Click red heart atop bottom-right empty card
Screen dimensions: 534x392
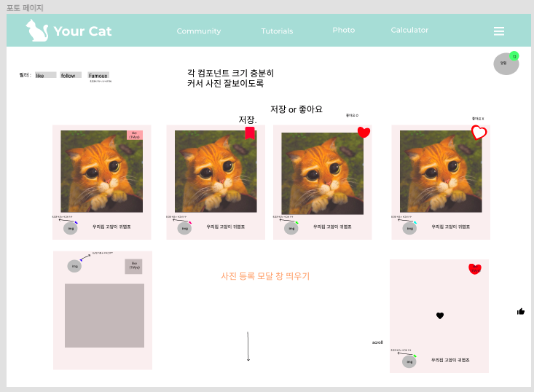click(x=475, y=269)
